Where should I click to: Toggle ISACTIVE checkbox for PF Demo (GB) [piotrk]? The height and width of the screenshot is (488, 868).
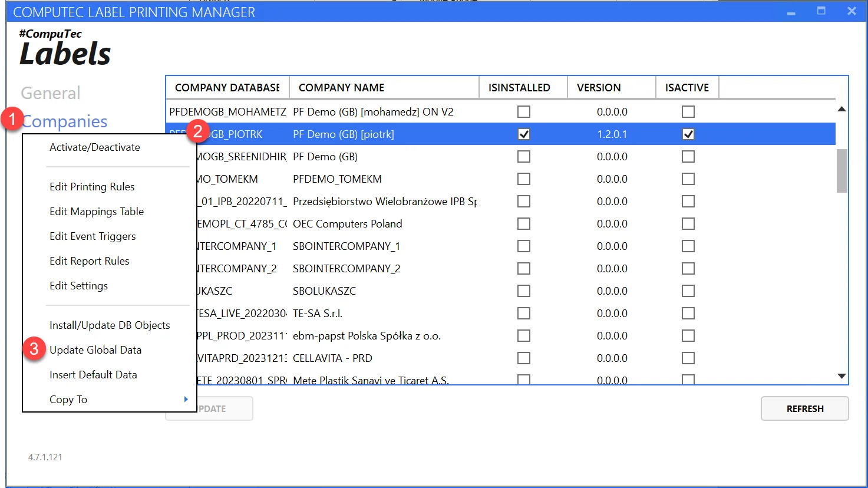[688, 134]
